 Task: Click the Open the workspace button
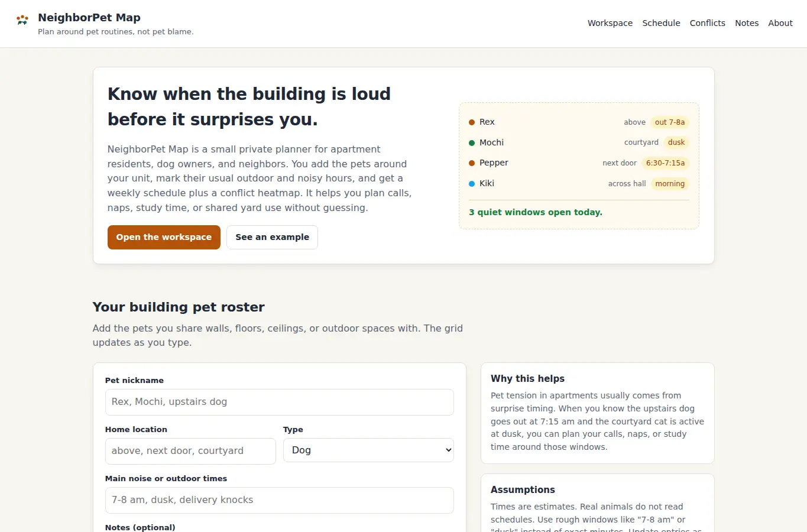tap(164, 237)
